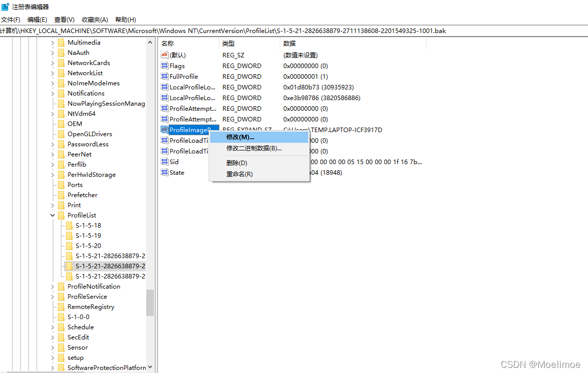Click the OEM folder icon
Screen dimensions: 588x373
coord(61,124)
